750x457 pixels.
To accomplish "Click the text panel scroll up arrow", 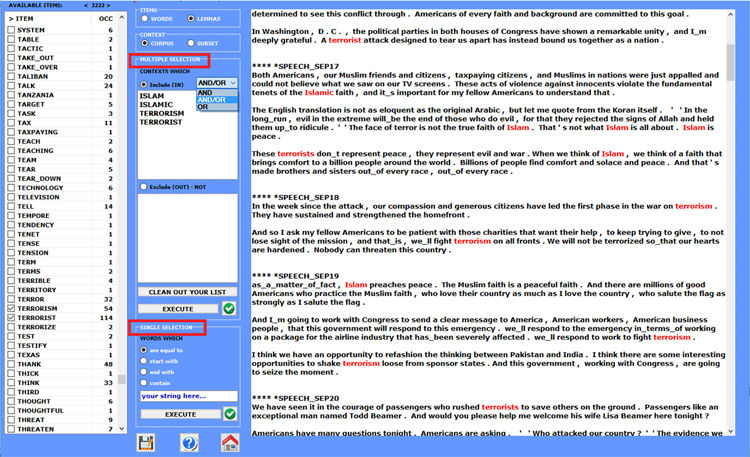I will [x=730, y=15].
